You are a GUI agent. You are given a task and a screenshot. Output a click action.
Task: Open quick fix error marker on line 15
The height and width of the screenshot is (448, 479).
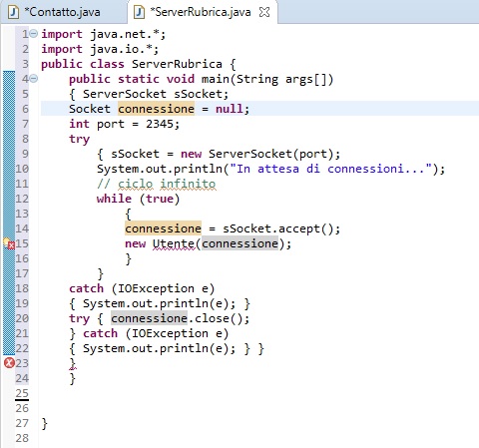point(9,243)
